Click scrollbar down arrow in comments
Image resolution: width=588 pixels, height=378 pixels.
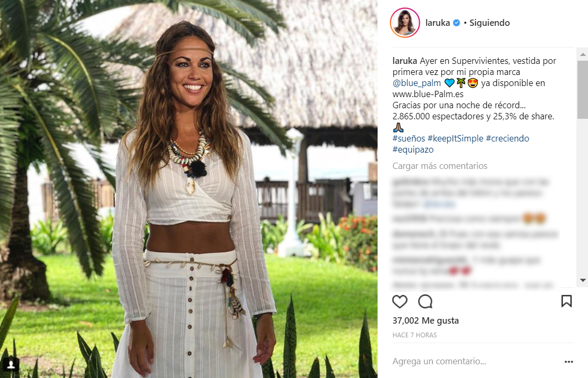tap(582, 280)
